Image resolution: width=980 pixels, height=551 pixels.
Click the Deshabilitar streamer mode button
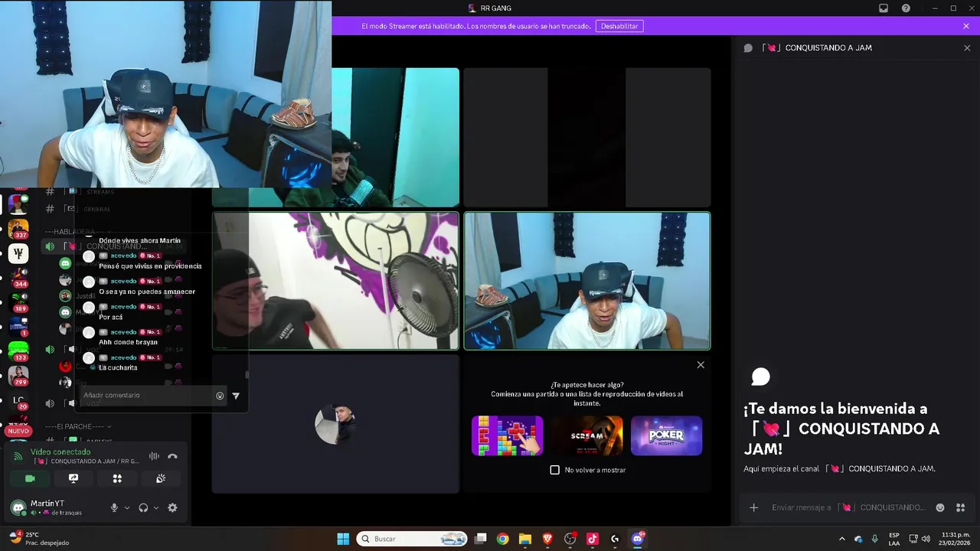[x=619, y=26]
